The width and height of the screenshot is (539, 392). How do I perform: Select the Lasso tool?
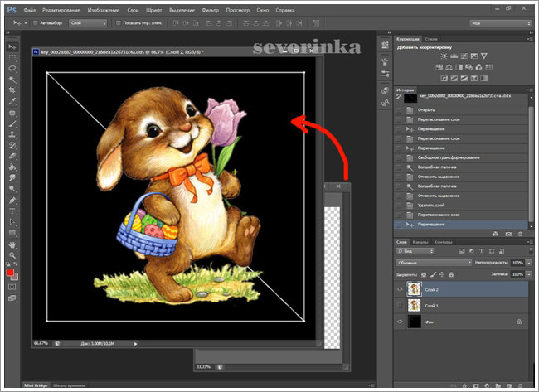tap(12, 70)
